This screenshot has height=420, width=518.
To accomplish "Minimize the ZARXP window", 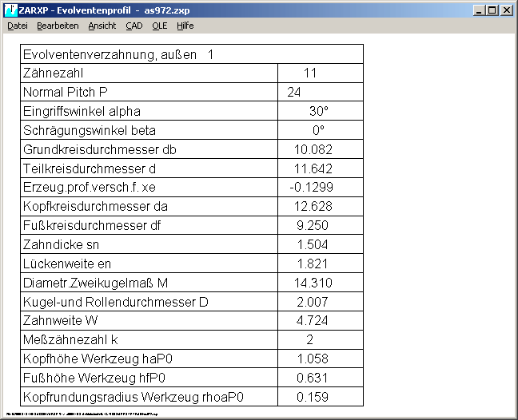I will click(479, 10).
